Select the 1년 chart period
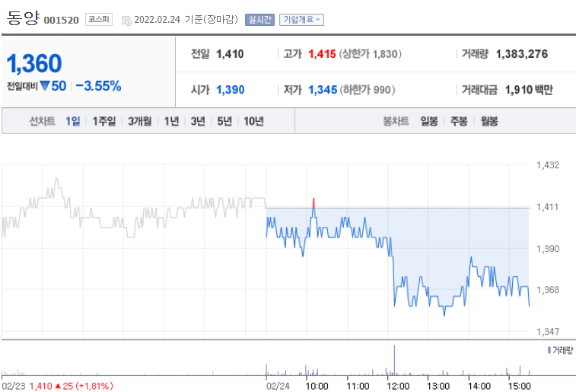Viewport: 576px width, 392px height. coord(171,121)
